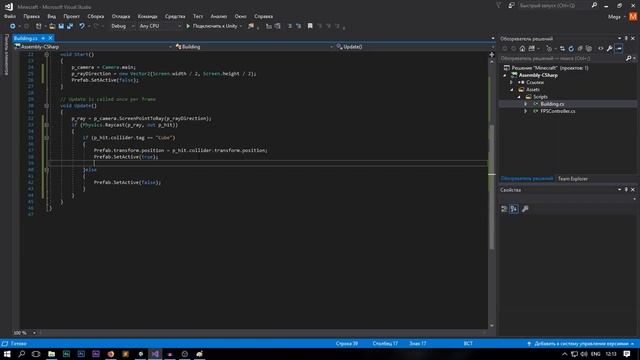Image resolution: width=640 pixels, height=360 pixels.
Task: Click the property pages wrench in Properties panel
Action: tap(525, 209)
